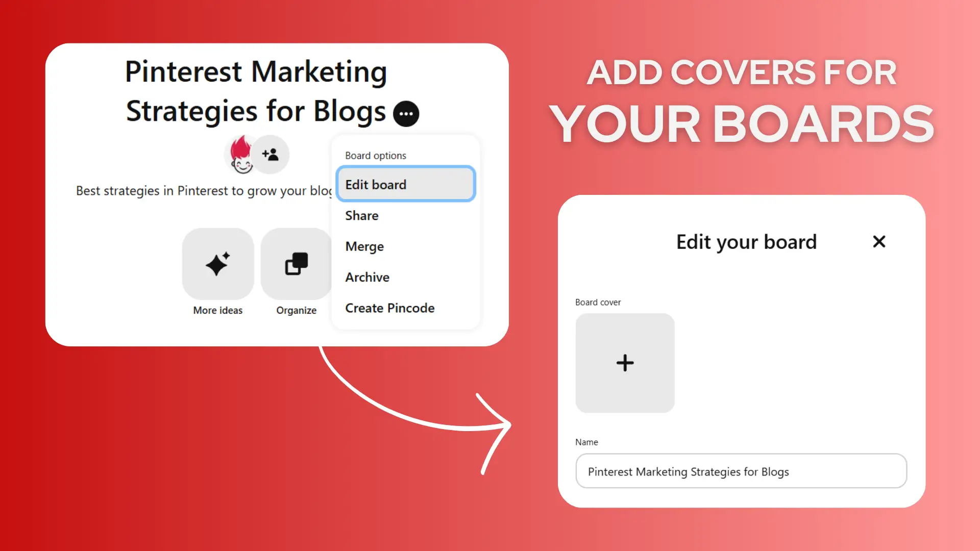This screenshot has width=980, height=551.
Task: Click the sparkle/More ideas icon
Action: pyautogui.click(x=217, y=264)
